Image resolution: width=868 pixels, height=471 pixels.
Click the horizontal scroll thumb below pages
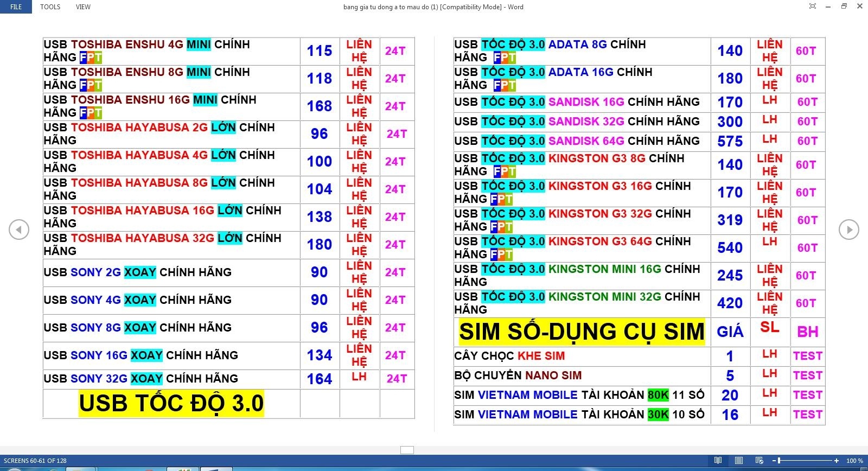407,450
